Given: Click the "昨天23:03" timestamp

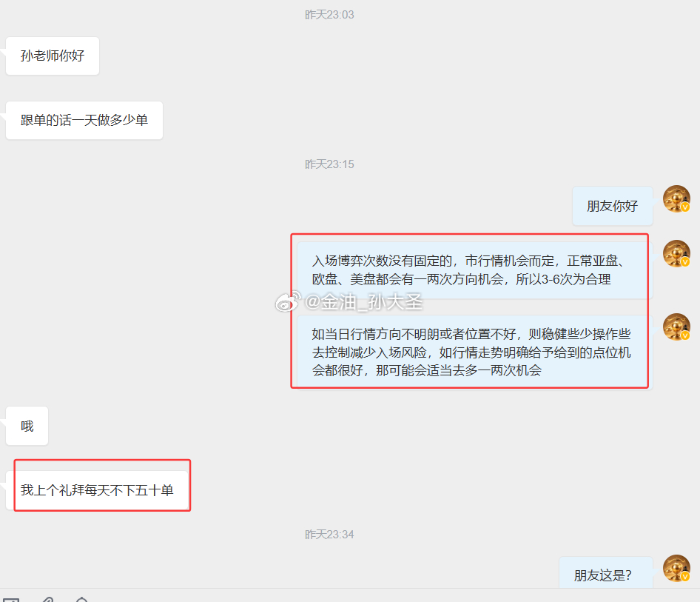Looking at the screenshot, I should click(329, 15).
